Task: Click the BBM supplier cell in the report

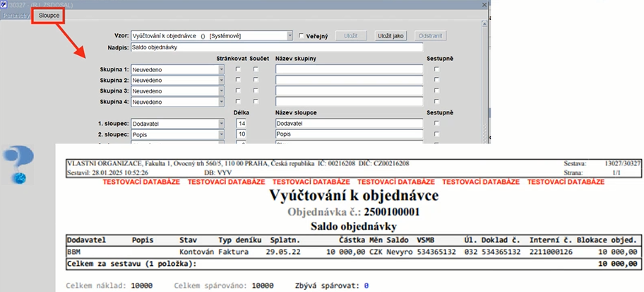Action: (x=73, y=252)
